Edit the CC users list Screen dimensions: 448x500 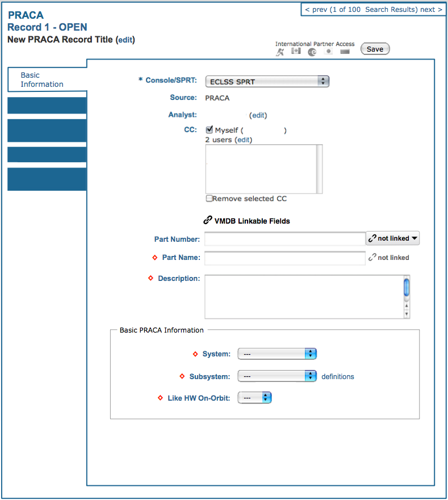[244, 140]
